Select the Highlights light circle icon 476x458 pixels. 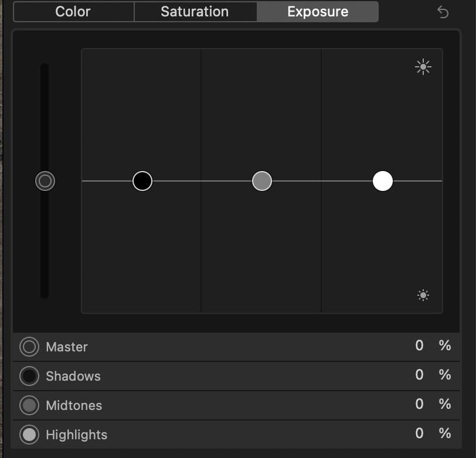click(29, 435)
